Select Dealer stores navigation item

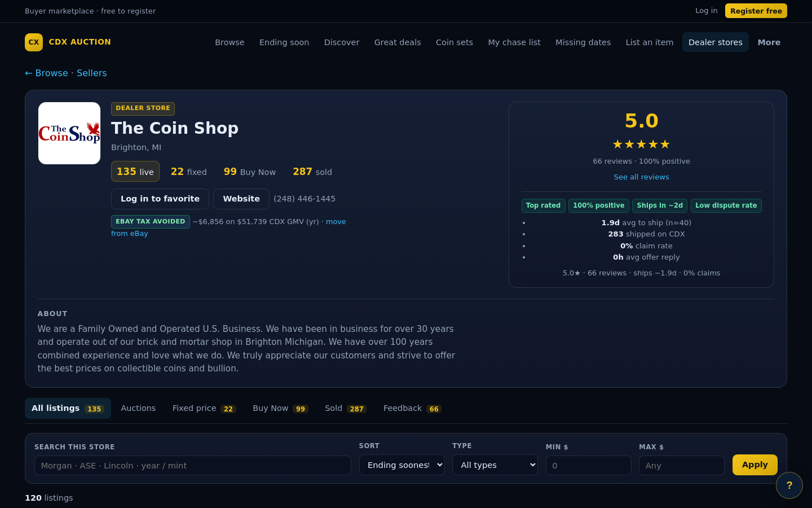716,42
